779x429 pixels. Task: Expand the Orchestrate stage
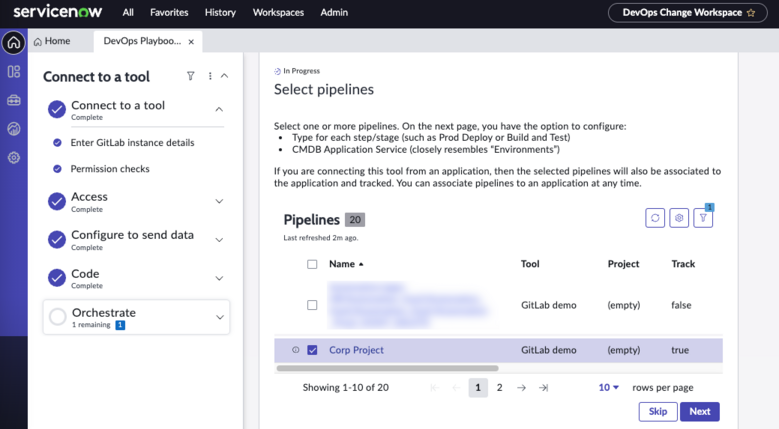pos(220,317)
